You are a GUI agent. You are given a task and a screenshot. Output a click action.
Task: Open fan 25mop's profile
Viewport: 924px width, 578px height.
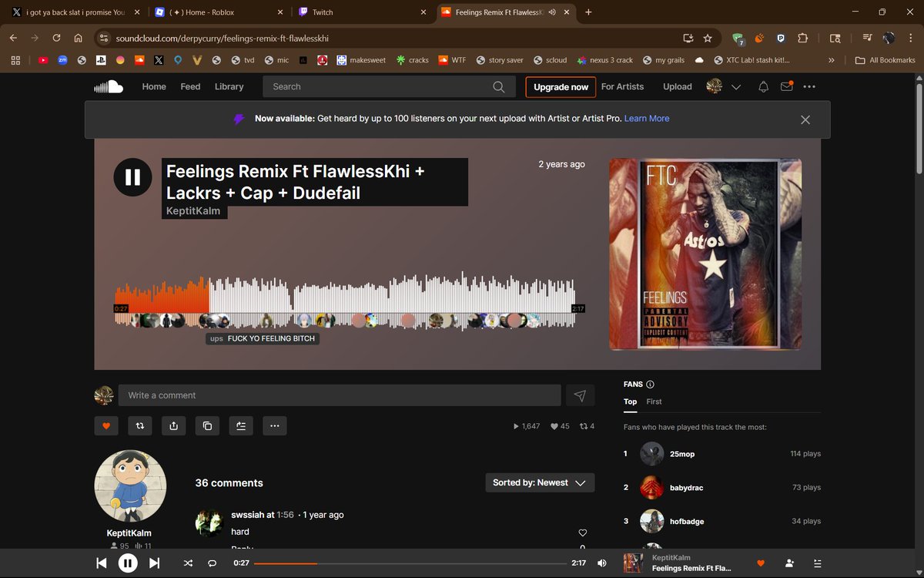point(682,454)
